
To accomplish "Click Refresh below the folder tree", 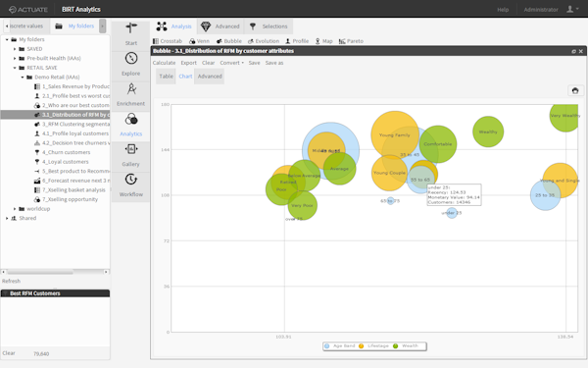I will point(11,281).
